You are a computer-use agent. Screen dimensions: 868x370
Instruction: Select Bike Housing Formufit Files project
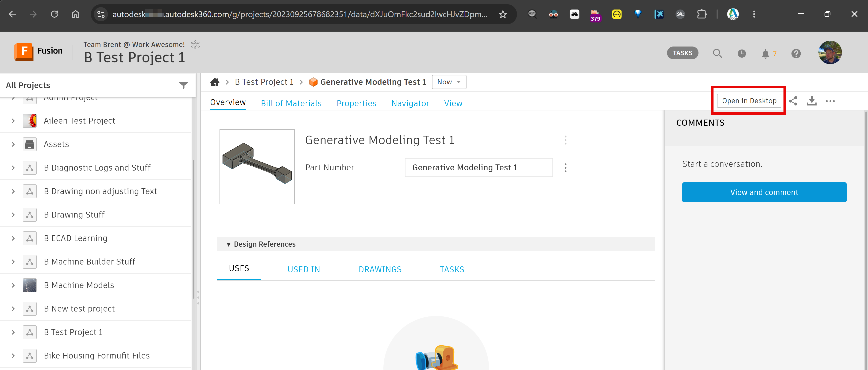click(x=97, y=356)
